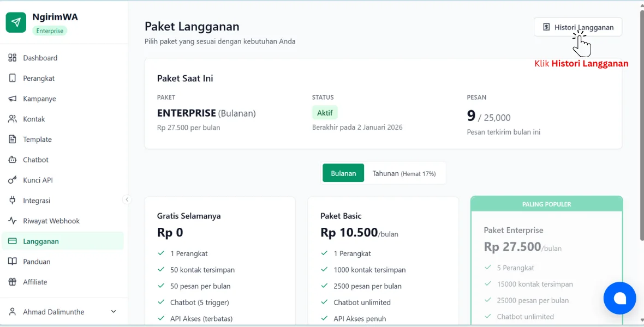Click the Enterprise badge under NgirimWA

pos(50,31)
